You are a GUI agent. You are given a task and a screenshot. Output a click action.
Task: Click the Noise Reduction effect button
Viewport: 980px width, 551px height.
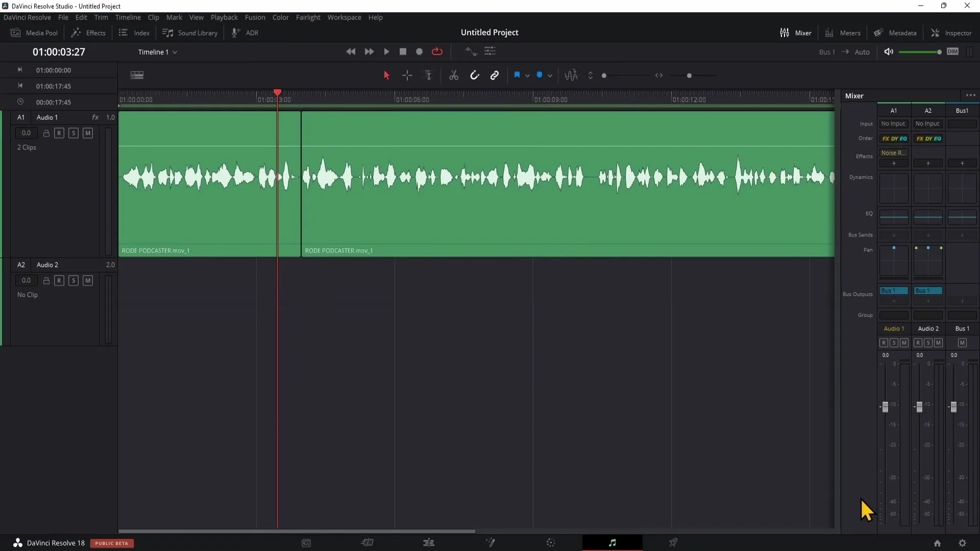tap(893, 152)
